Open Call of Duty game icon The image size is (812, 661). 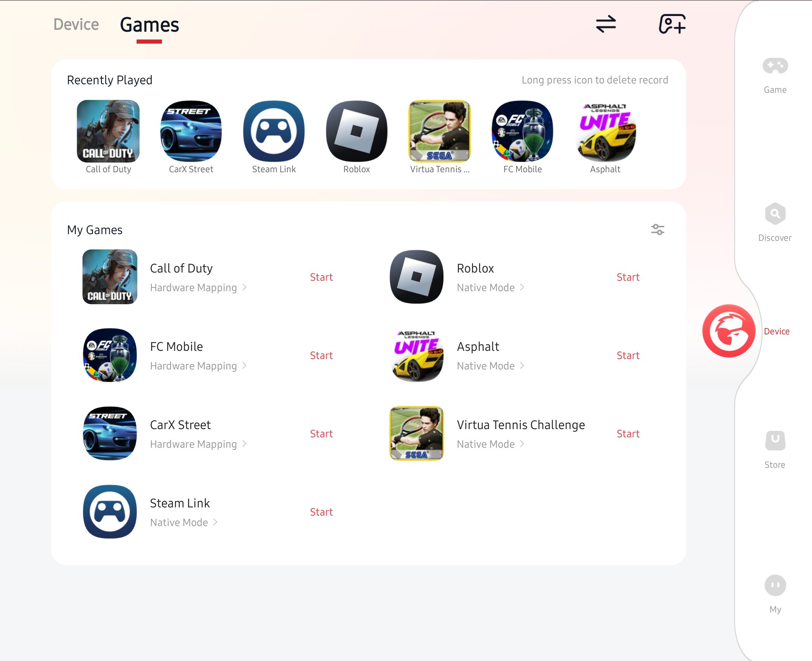pos(108,131)
